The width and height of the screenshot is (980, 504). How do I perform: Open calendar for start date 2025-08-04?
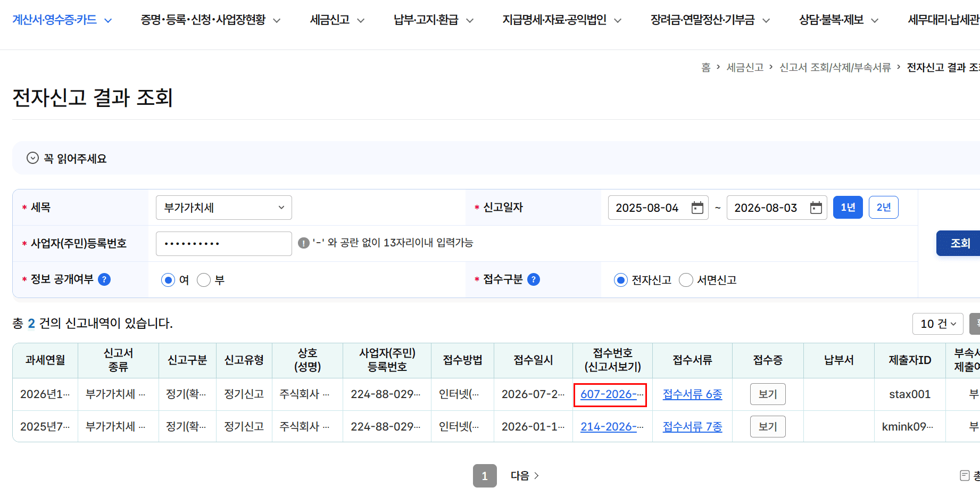click(697, 208)
